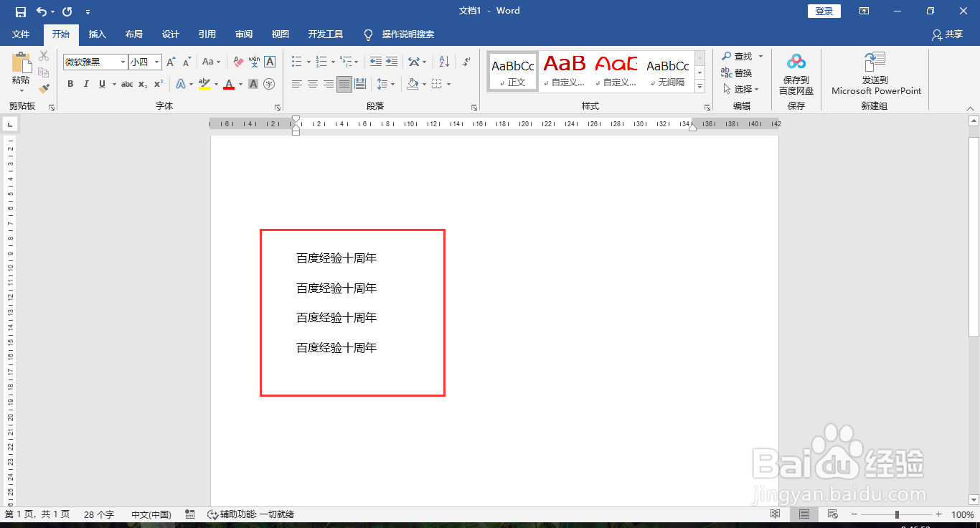Viewport: 980px width, 528px height.
Task: Apply red font color
Action: (229, 84)
